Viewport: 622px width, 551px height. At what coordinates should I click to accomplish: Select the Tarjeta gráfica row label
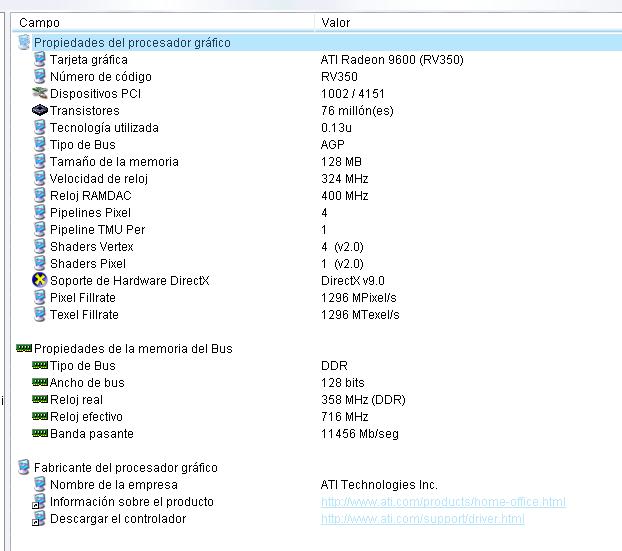(89, 60)
